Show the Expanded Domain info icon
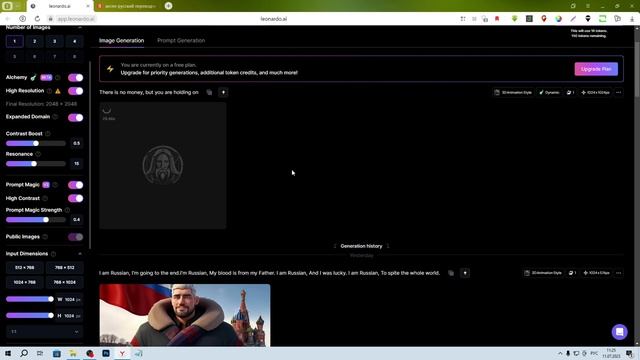640x360 pixels. tap(55, 117)
